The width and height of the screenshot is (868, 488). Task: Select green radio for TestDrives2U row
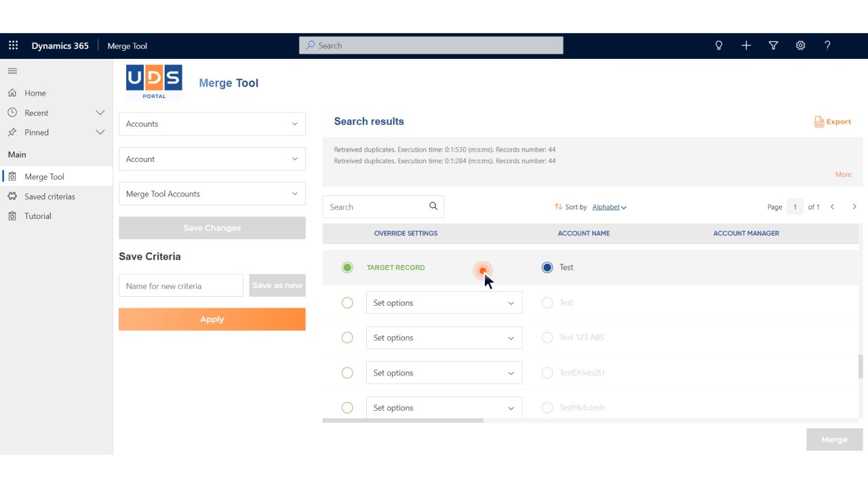click(x=347, y=373)
